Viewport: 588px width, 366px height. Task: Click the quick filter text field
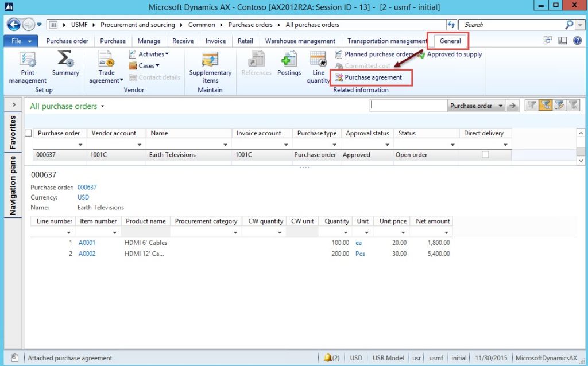(x=408, y=106)
